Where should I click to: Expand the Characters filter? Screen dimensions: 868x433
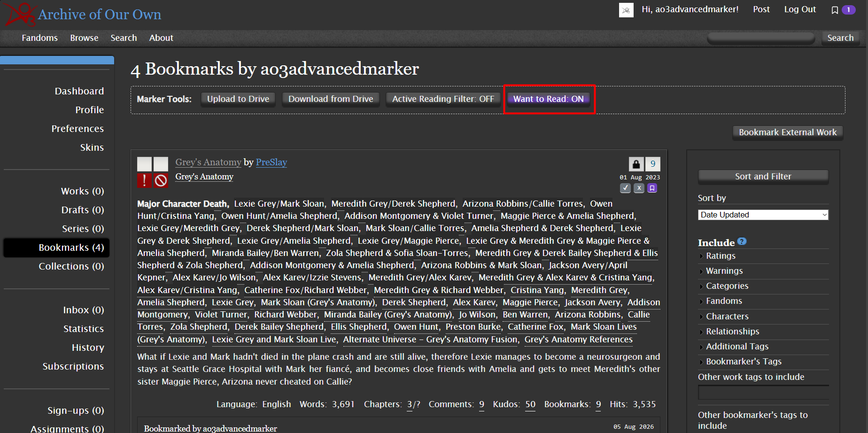[x=727, y=317]
